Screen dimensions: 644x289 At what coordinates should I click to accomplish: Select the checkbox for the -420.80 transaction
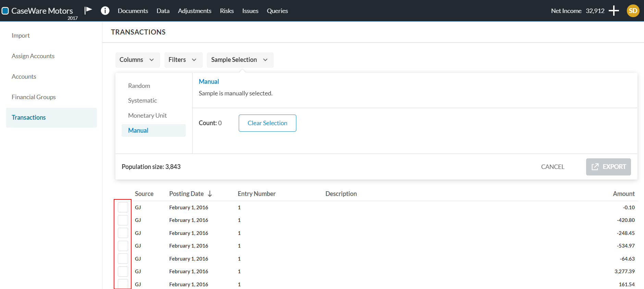[123, 220]
